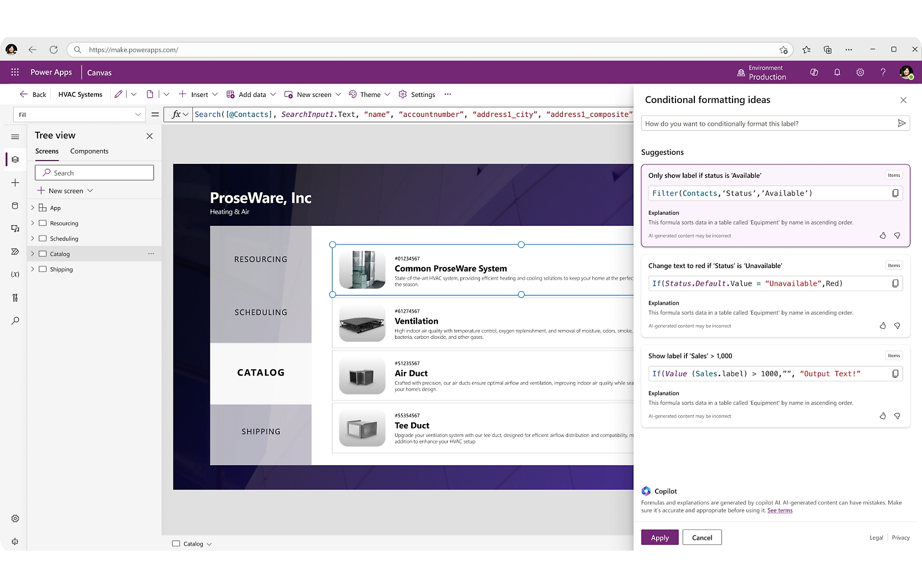The height and width of the screenshot is (588, 922).
Task: Go Back from the app editor
Action: point(33,95)
